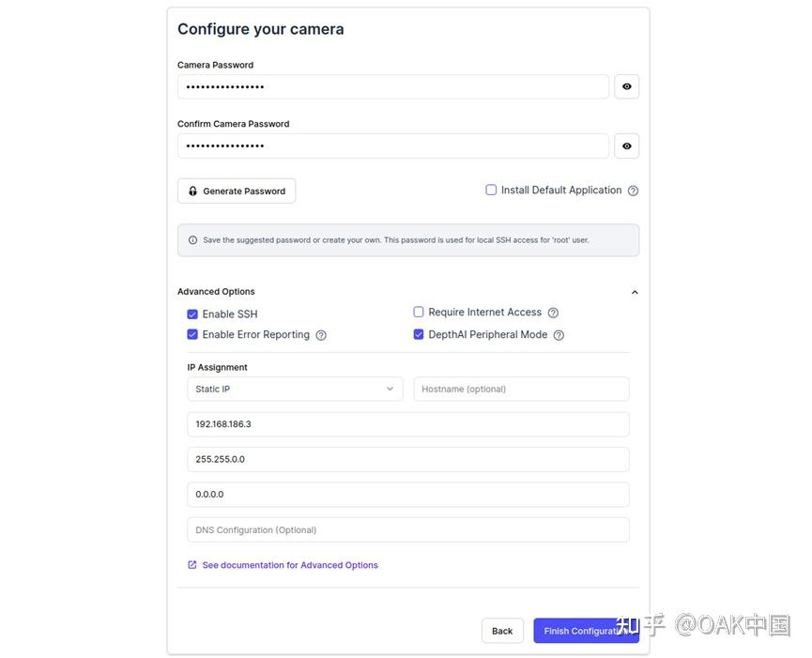Open See documentation for Advanced Options link

pos(290,565)
